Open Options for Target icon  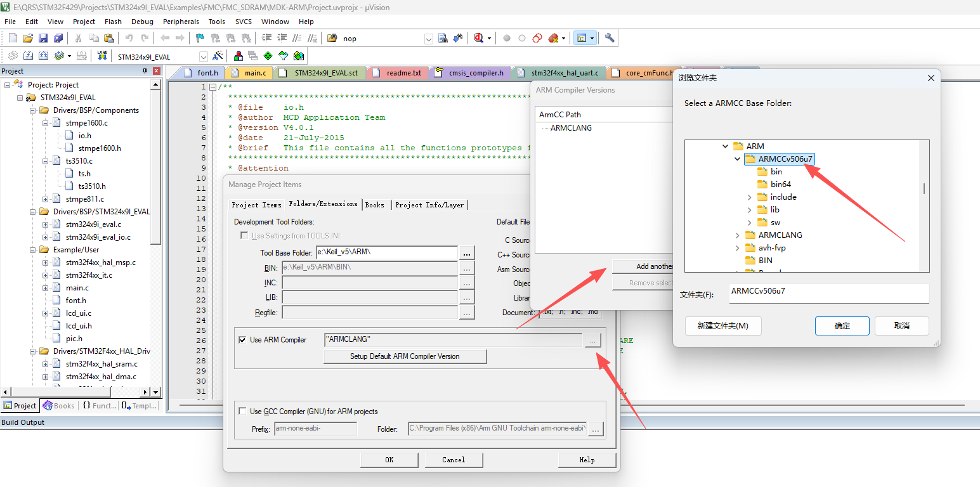[218, 56]
